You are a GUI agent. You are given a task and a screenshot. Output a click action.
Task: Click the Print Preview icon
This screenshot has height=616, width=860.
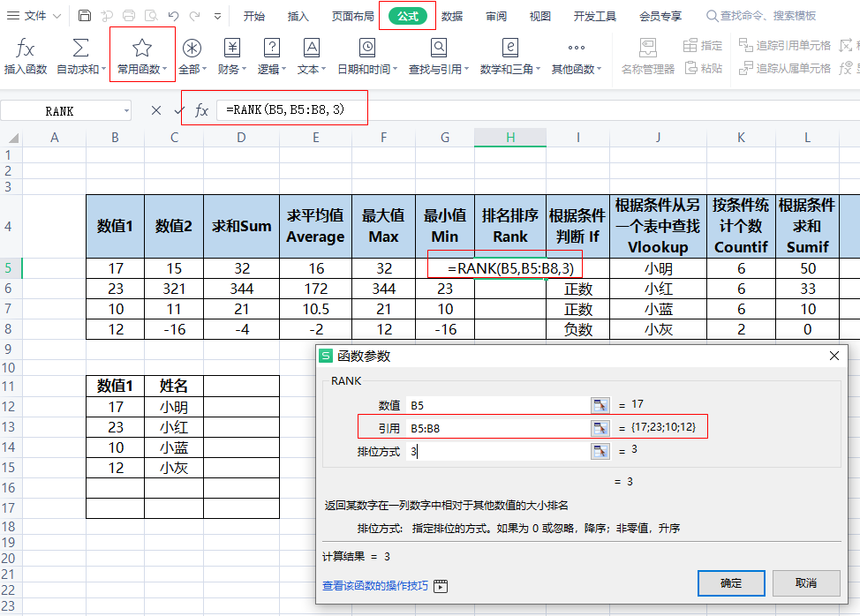151,16
